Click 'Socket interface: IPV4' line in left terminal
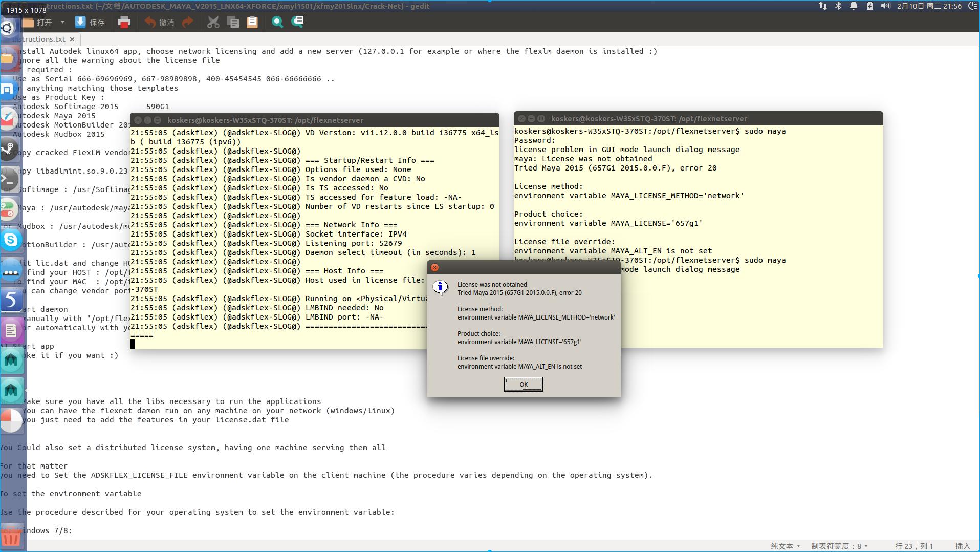 [x=356, y=234]
